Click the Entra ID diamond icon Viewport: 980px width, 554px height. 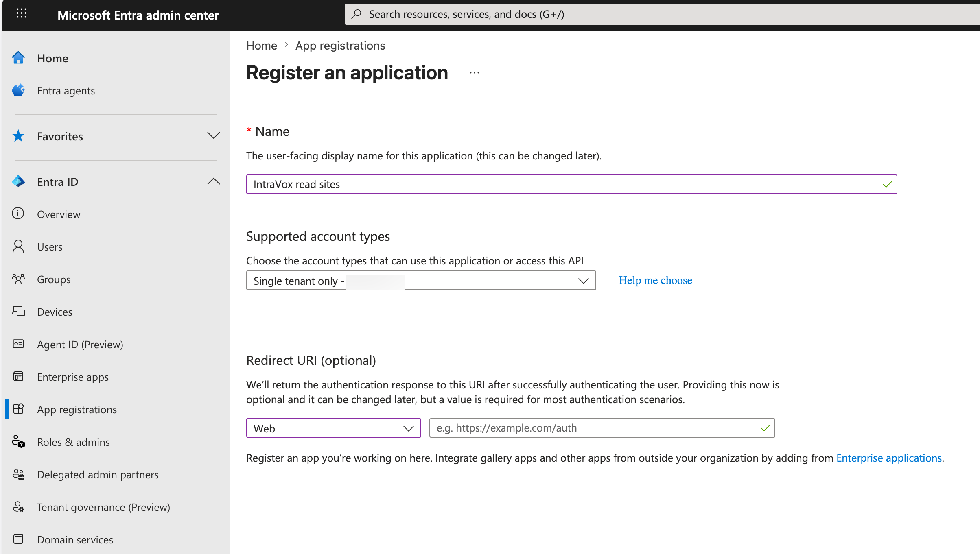(18, 181)
